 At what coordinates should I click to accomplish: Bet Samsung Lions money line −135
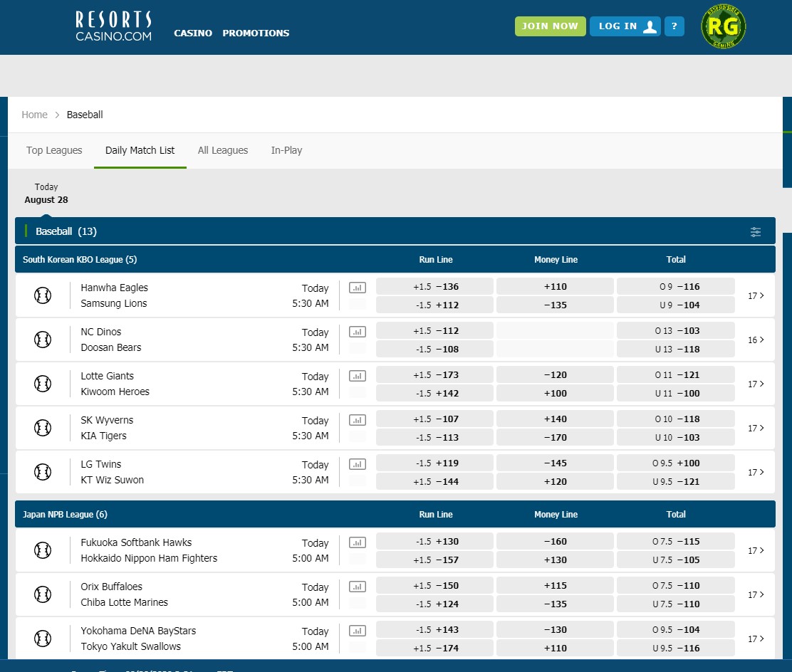pos(555,305)
